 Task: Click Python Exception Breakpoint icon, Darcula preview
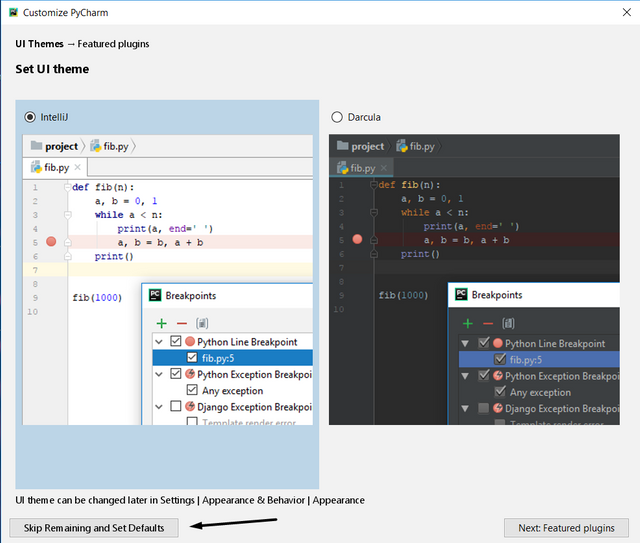click(498, 375)
